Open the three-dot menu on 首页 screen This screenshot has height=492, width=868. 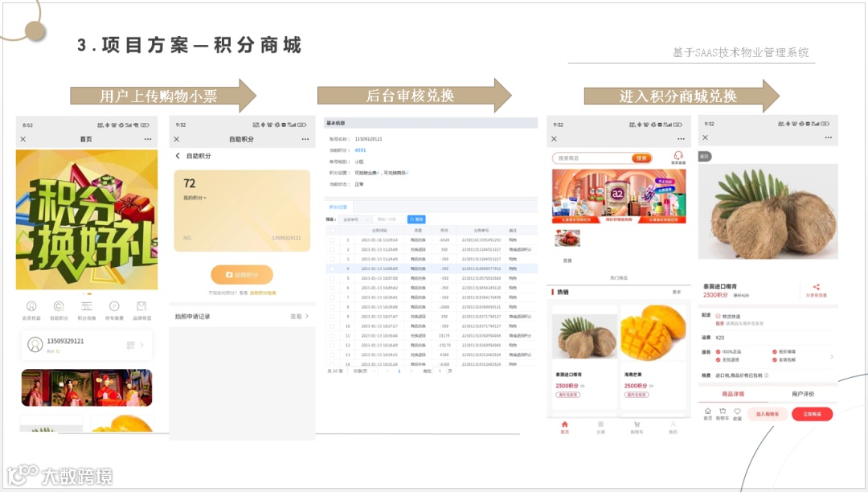[148, 139]
